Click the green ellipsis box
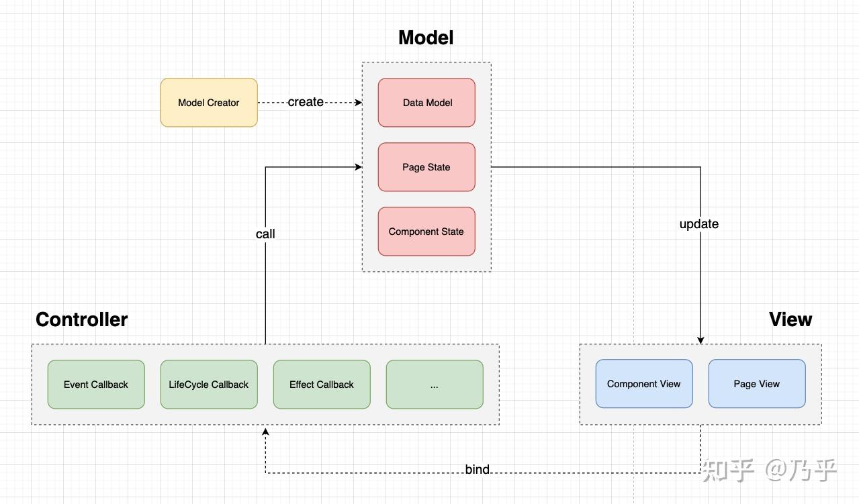Image resolution: width=859 pixels, height=504 pixels. [x=435, y=385]
